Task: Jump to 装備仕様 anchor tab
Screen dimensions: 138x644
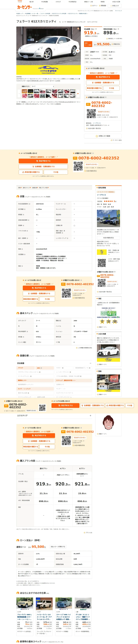Action: 35,188
